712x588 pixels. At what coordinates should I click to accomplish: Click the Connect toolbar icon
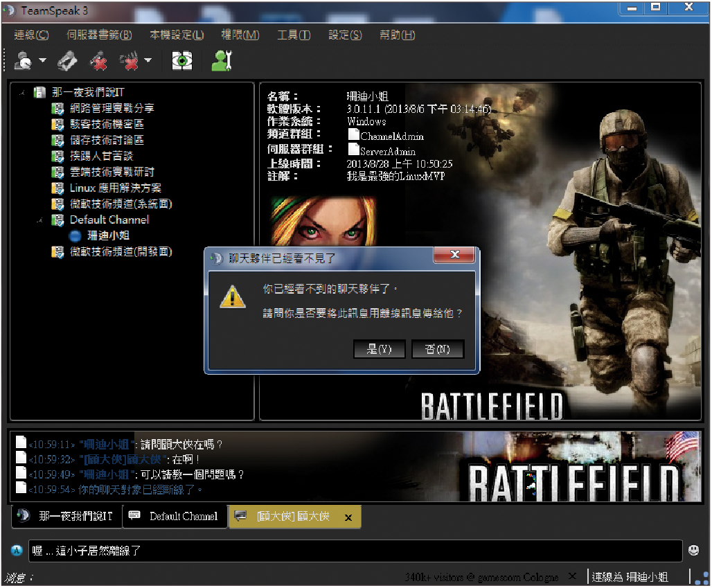tap(23, 61)
